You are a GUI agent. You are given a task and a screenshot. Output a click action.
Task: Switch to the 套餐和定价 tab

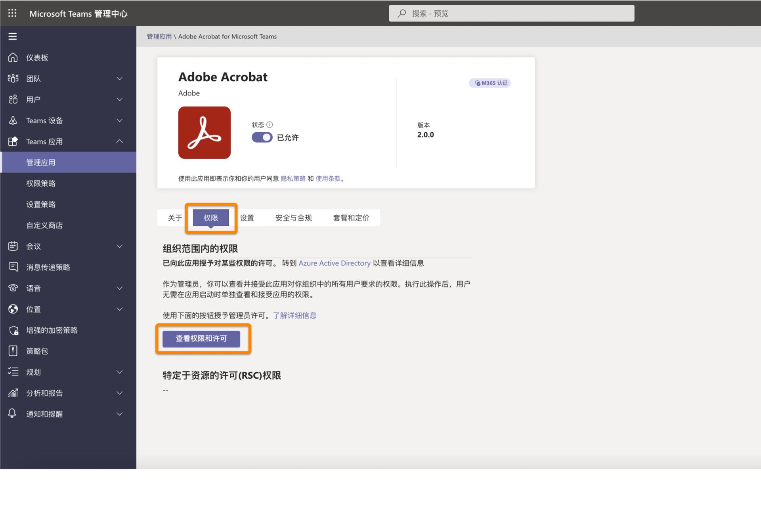[351, 218]
